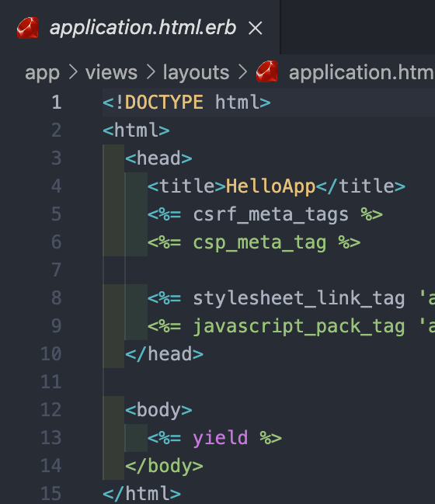Select the application.html.erb editor tab
The width and height of the screenshot is (435, 504).
pos(140,27)
